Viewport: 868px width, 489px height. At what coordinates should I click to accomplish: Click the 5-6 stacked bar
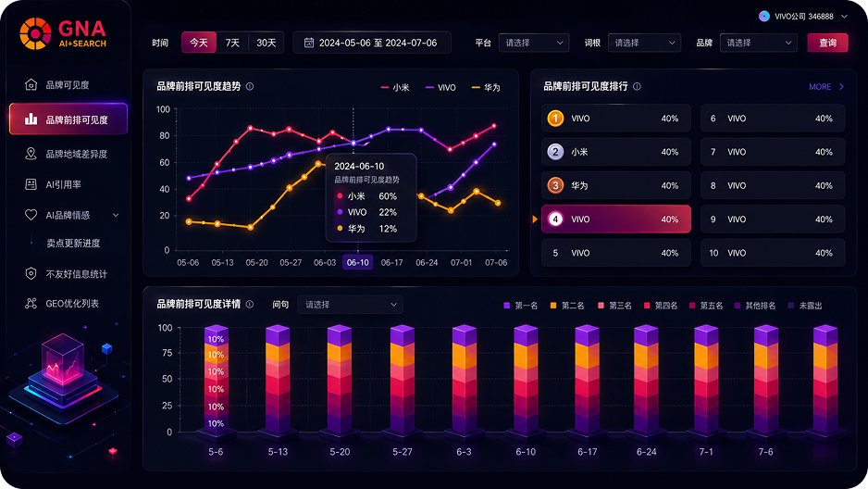click(216, 380)
